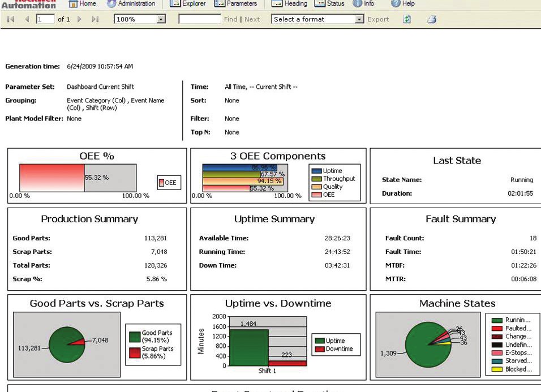
Task: Click the Scrap % value 5.86 %
Action: pyautogui.click(x=156, y=279)
